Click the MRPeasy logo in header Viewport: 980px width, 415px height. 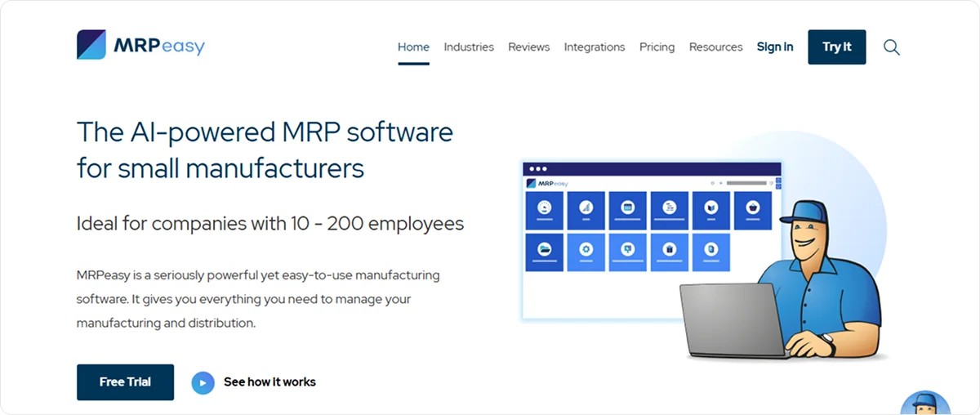(x=140, y=46)
